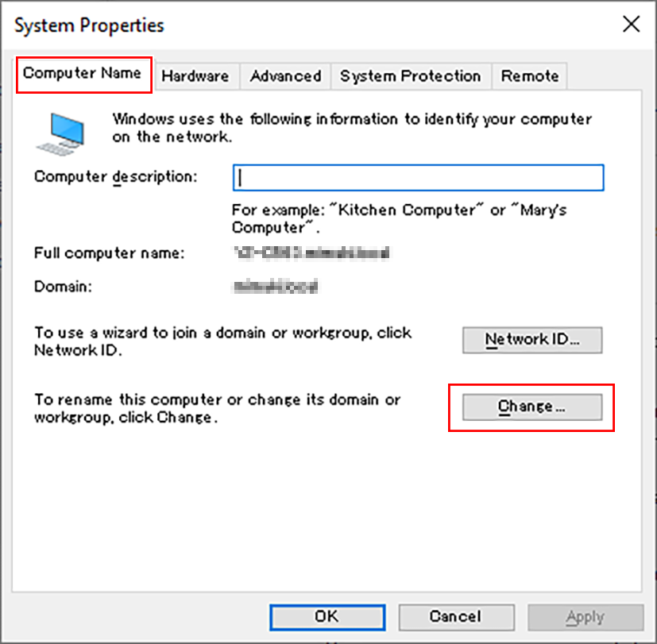The image size is (657, 644).
Task: Open the Advanced tab
Action: pyautogui.click(x=284, y=75)
